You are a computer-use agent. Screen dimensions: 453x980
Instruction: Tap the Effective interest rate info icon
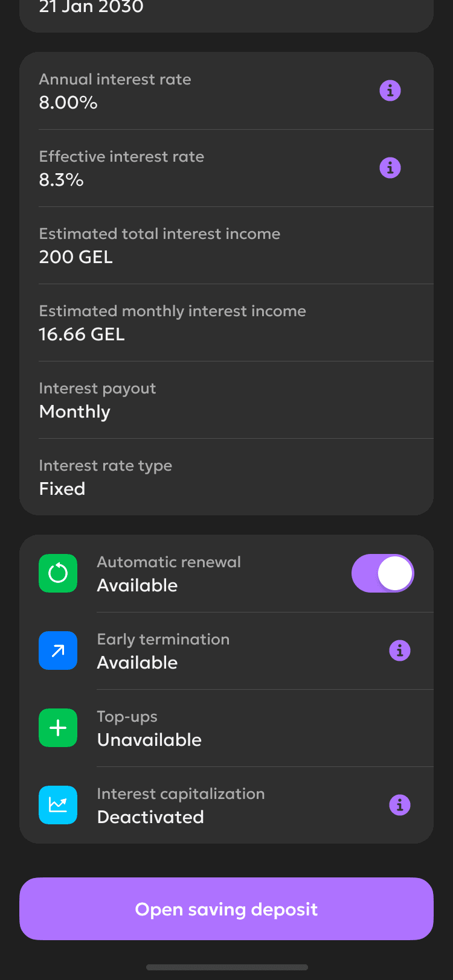pyautogui.click(x=390, y=168)
